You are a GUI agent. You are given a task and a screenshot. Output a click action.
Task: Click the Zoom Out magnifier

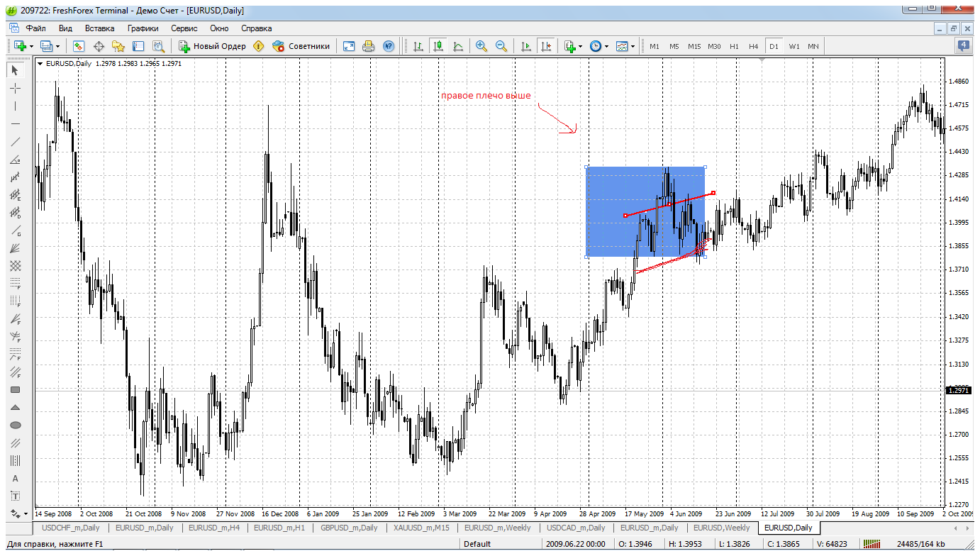[x=501, y=46]
